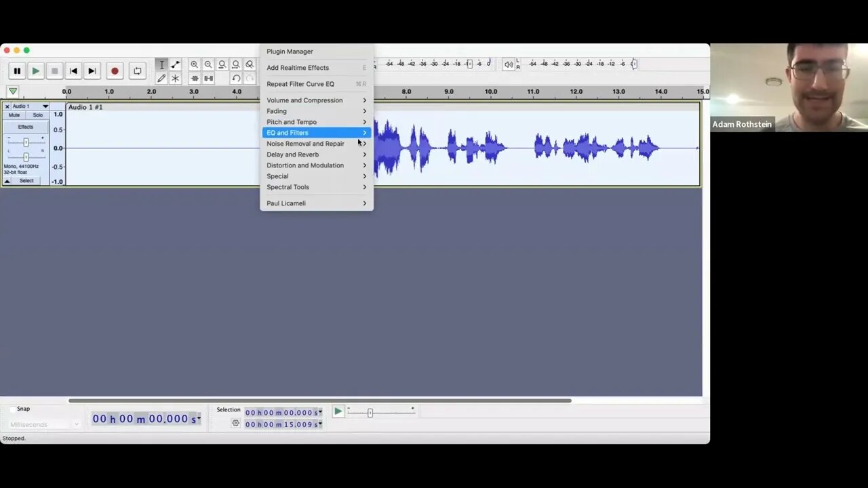Collapse the Audio 1 track panel
Screen dimensions: 868x488
(x=6, y=181)
